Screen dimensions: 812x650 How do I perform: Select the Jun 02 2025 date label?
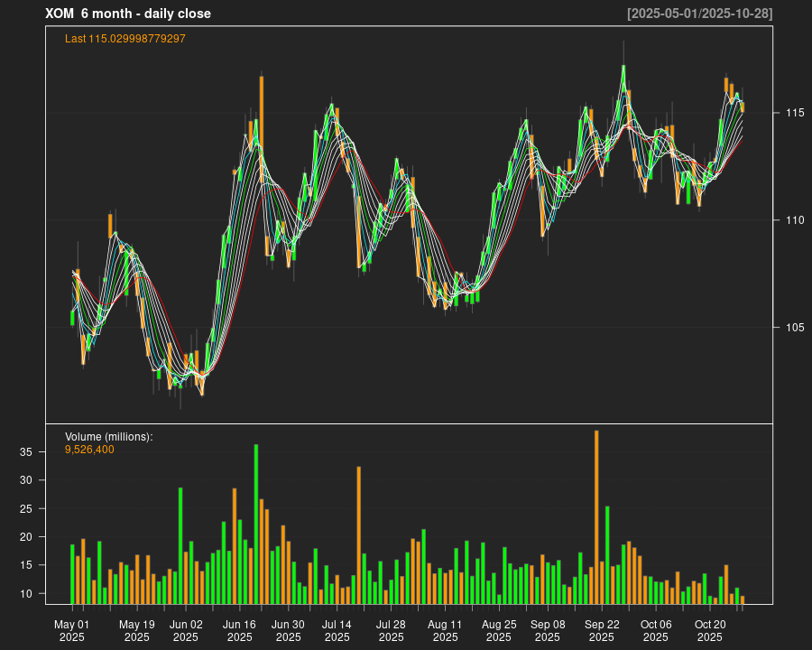(186, 630)
